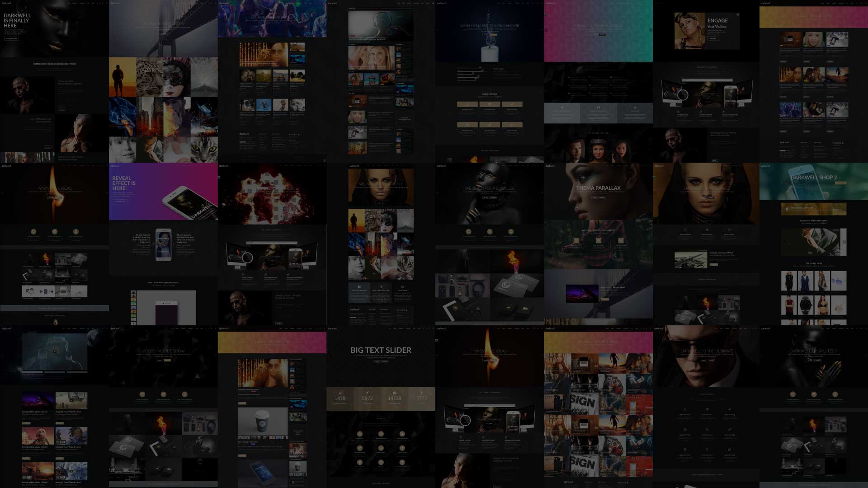Open the masquerade mask photo under the bridge
The width and height of the screenshot is (868, 488).
176,77
